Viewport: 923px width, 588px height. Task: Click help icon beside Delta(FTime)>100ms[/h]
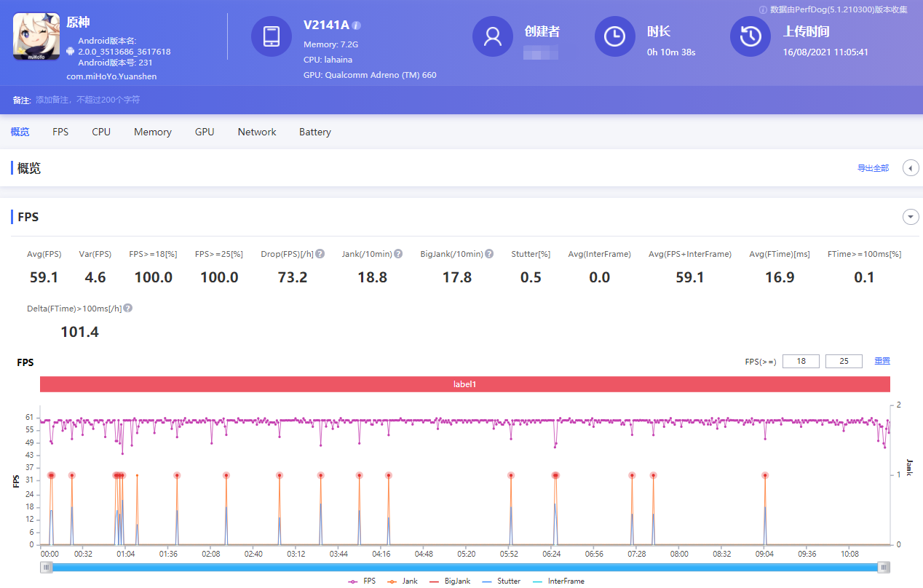click(x=128, y=309)
